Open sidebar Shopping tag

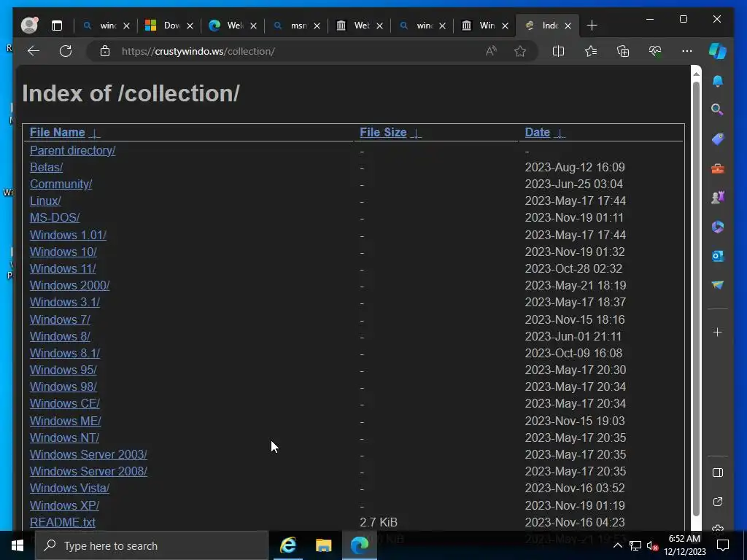click(x=718, y=139)
